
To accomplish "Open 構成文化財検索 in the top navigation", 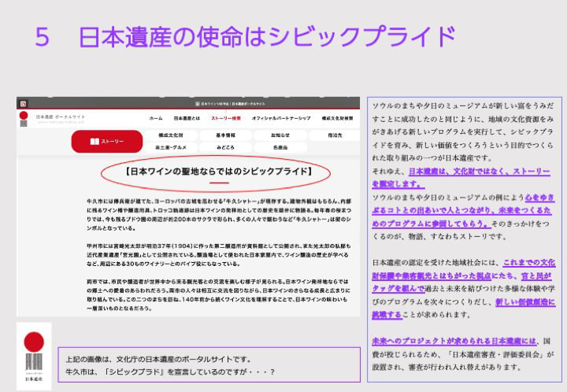I will 339,118.
